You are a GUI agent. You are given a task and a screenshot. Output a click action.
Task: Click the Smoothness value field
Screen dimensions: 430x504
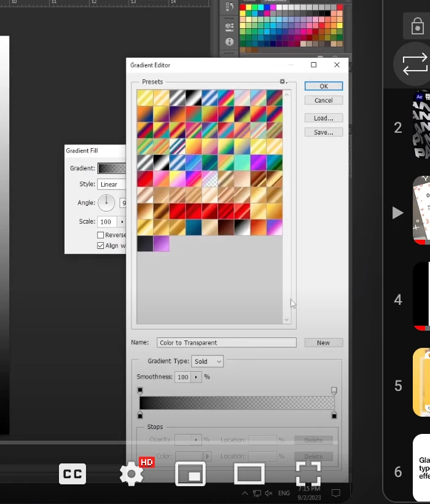pyautogui.click(x=182, y=377)
